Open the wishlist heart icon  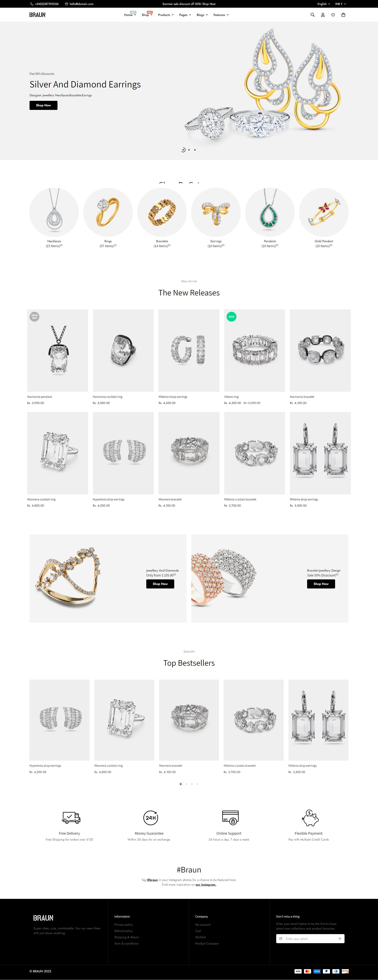[x=333, y=15]
